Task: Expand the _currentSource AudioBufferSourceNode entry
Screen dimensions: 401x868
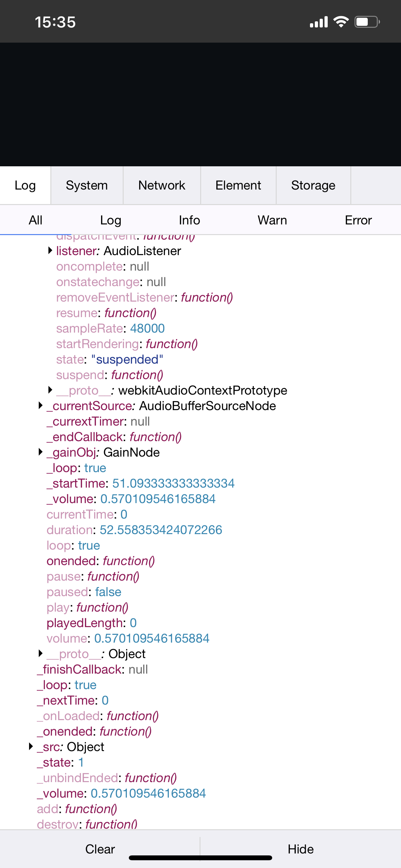Action: click(x=40, y=406)
